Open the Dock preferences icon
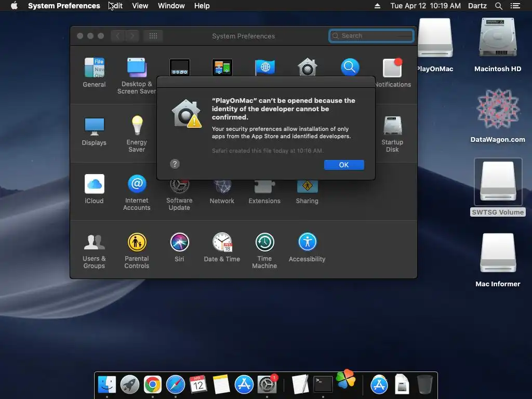The image size is (532, 399). pyautogui.click(x=179, y=67)
